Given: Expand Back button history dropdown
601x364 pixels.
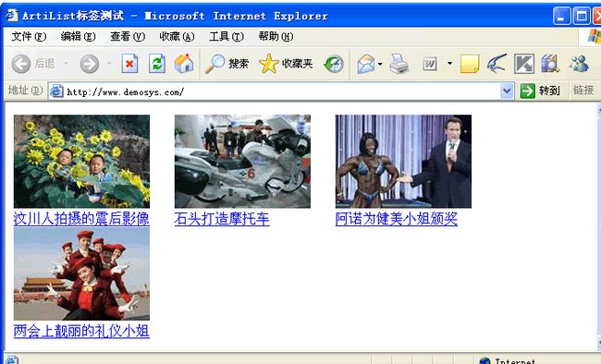Looking at the screenshot, I should click(x=66, y=63).
